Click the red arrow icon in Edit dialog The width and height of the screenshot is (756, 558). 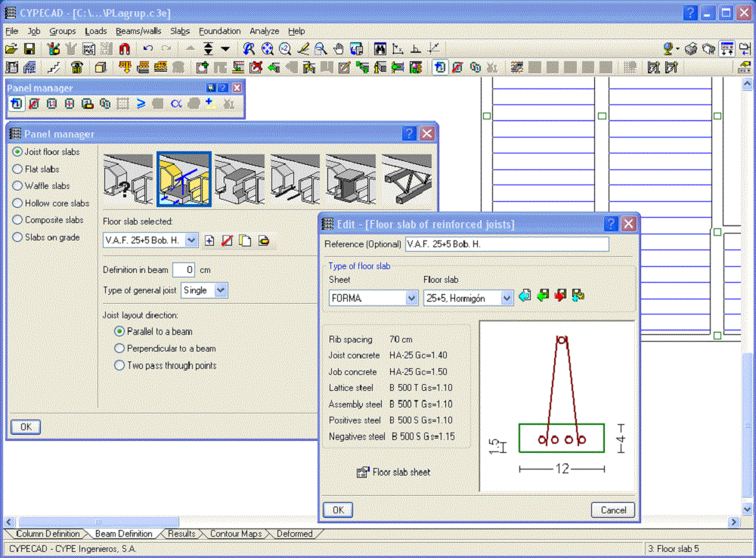click(x=560, y=295)
